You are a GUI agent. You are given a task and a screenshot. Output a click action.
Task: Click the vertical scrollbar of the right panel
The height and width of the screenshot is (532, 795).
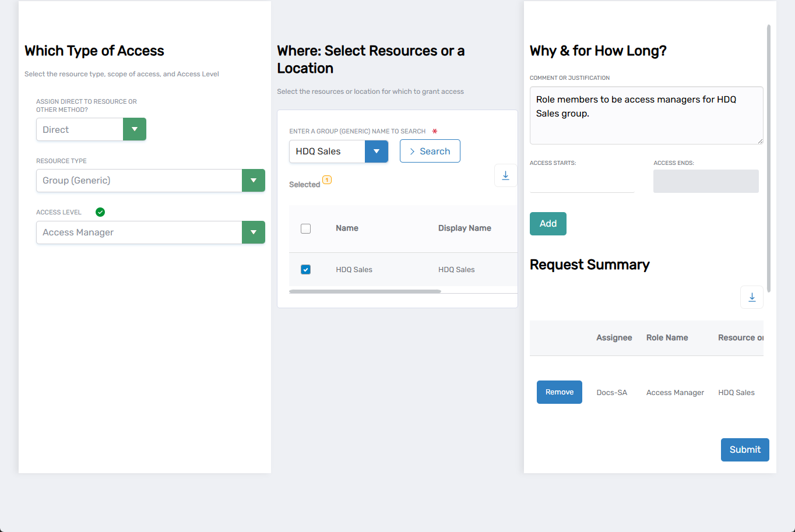[x=768, y=157]
